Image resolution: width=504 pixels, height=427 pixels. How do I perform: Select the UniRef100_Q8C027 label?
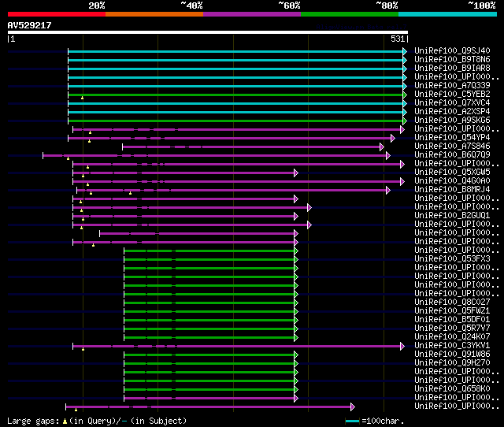coord(452,303)
